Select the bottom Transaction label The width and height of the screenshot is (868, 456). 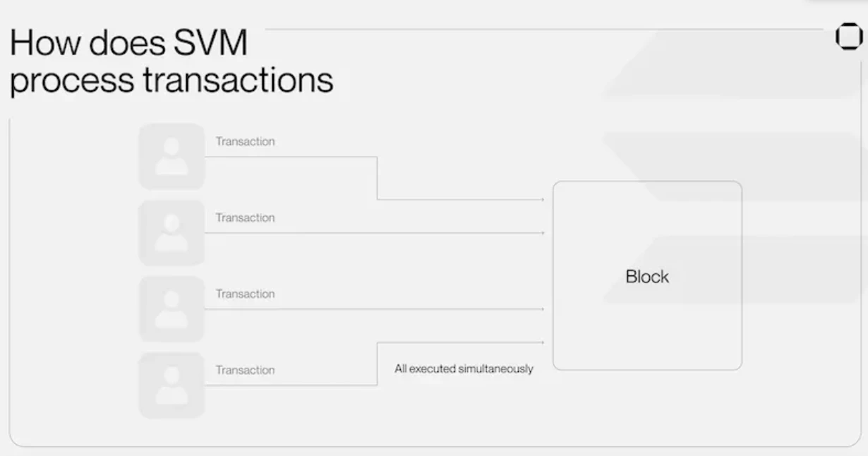(245, 370)
